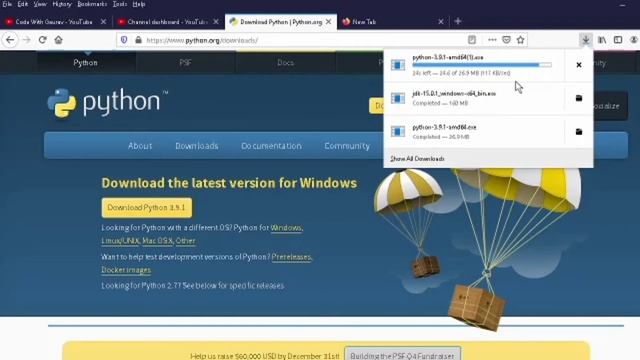Open the History menu

pyautogui.click(x=62, y=4)
